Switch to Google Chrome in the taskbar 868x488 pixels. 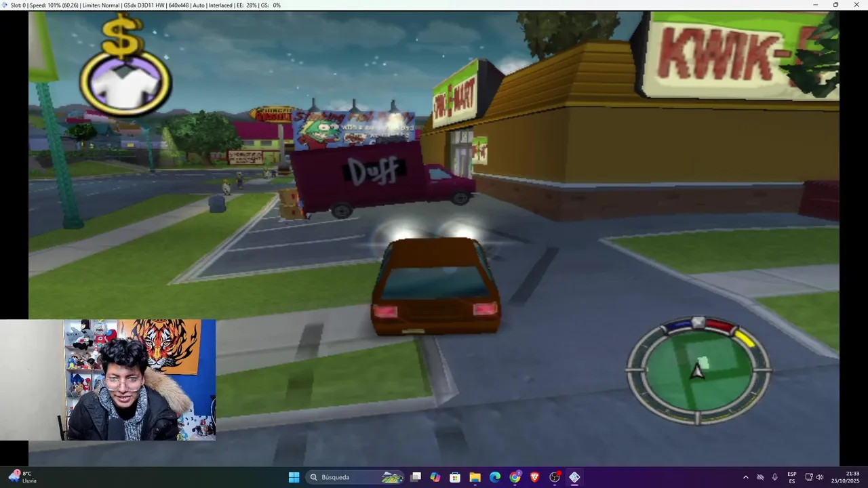[515, 477]
